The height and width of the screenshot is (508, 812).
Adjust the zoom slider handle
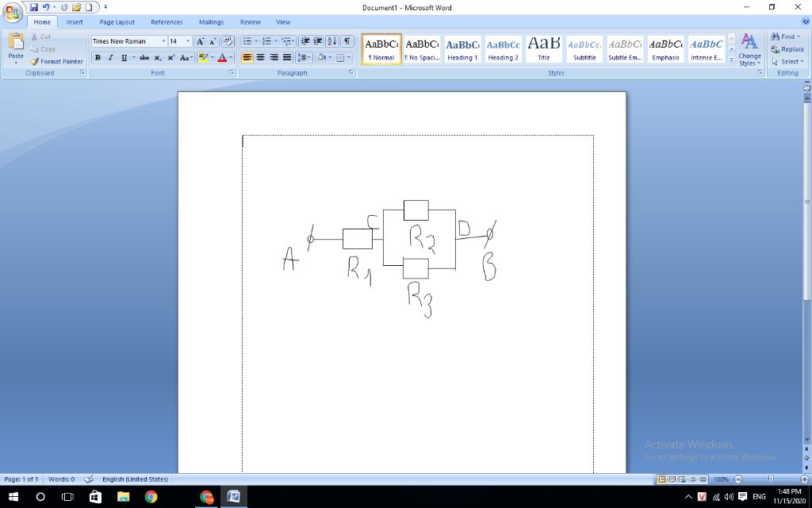[771, 479]
